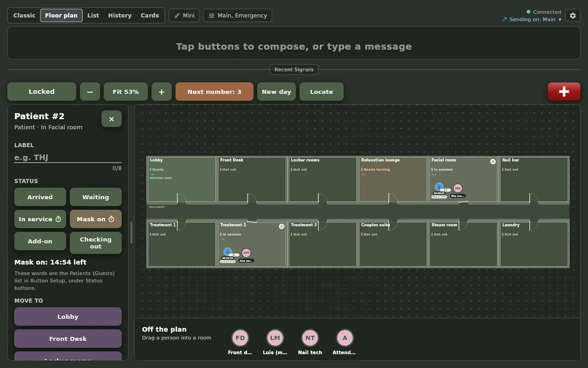Screen dimensions: 588x368
Task: Zoom in with the plus button
Action: pos(162,92)
